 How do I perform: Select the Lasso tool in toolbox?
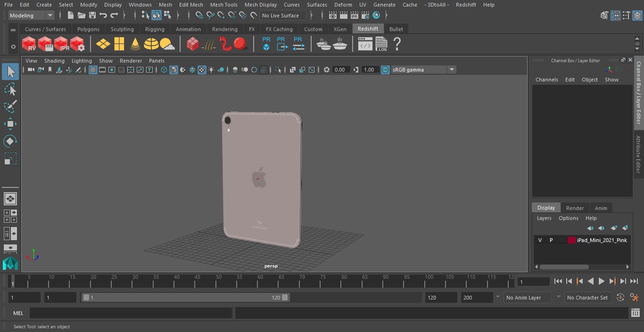tap(10, 89)
